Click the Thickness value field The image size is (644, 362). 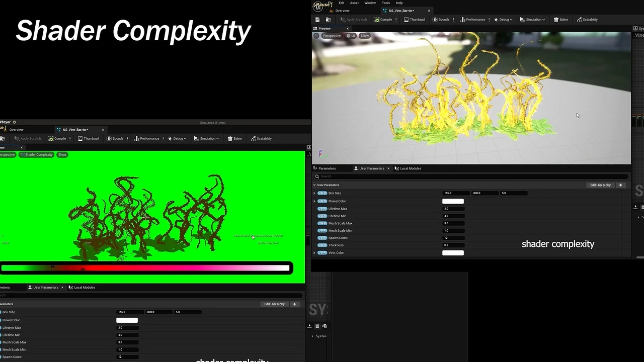(453, 245)
